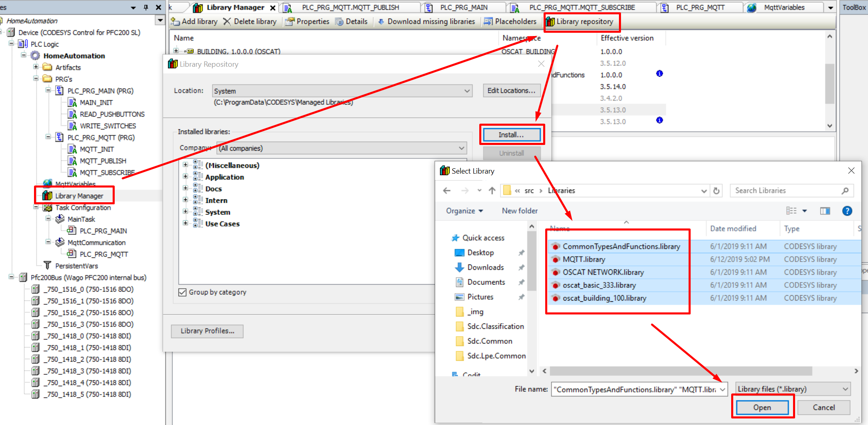Open the editor tab list dropdown

[830, 8]
